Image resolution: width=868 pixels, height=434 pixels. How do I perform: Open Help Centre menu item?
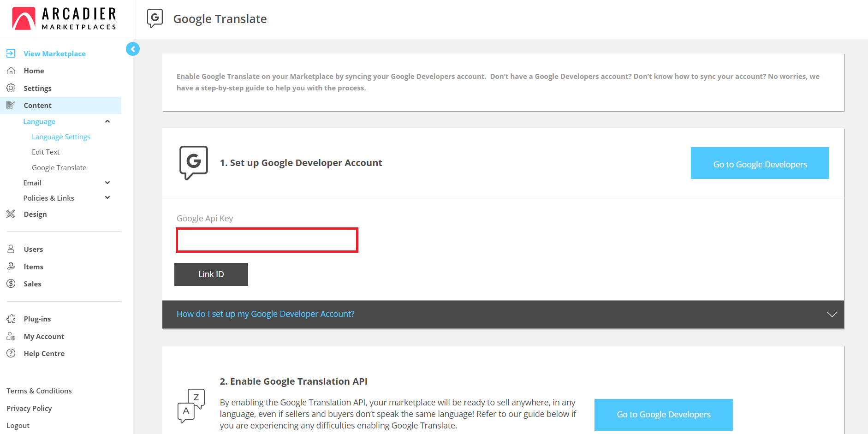click(x=44, y=353)
